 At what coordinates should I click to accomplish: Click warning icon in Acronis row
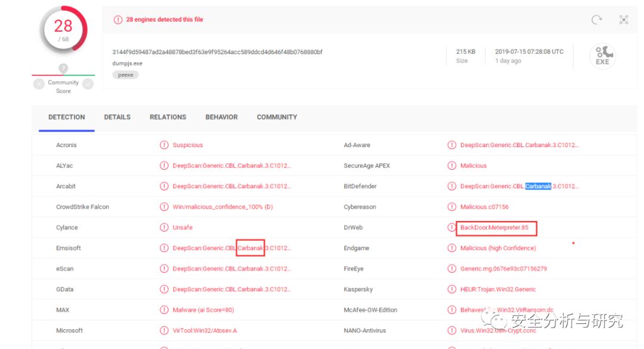coord(165,145)
